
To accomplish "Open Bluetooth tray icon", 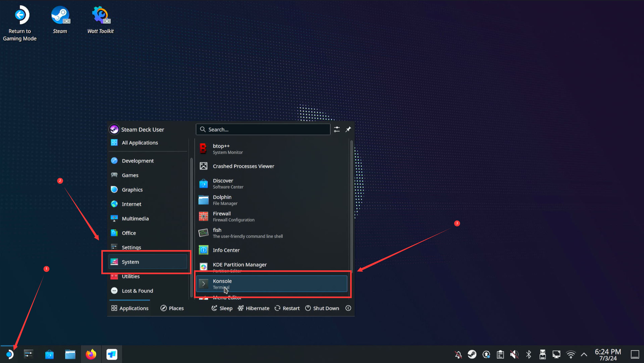I will click(x=528, y=354).
